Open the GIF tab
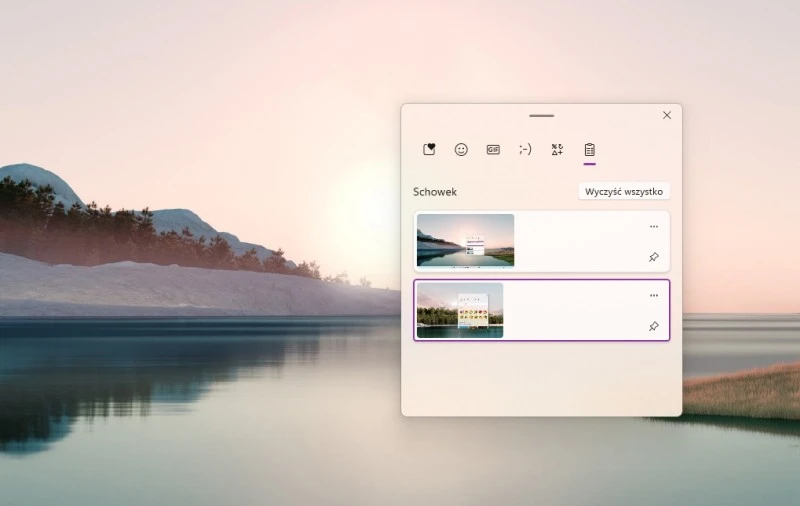The image size is (800, 506). (x=493, y=149)
